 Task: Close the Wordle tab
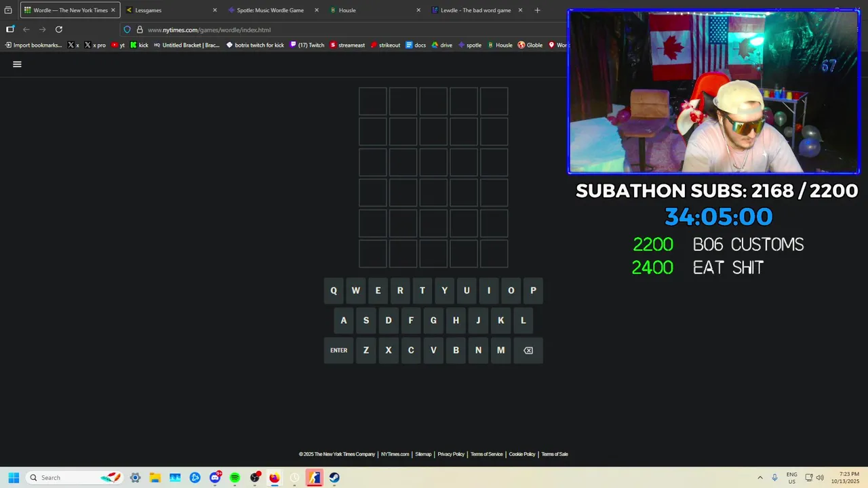click(x=113, y=10)
